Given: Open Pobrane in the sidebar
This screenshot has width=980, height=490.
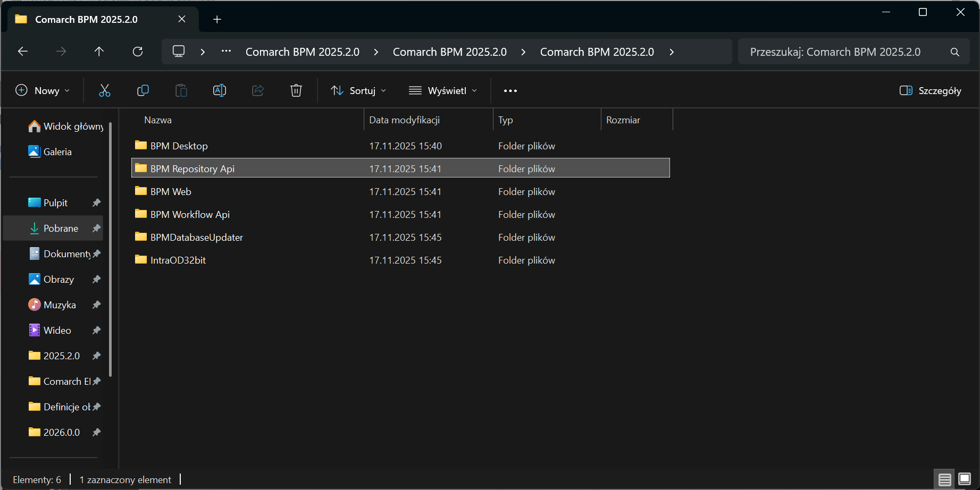Looking at the screenshot, I should [61, 229].
